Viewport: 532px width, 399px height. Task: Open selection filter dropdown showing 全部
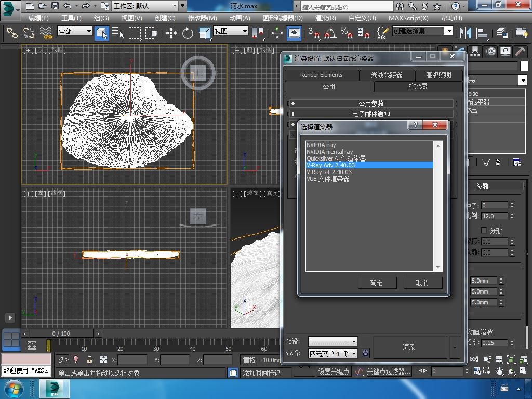pos(75,31)
